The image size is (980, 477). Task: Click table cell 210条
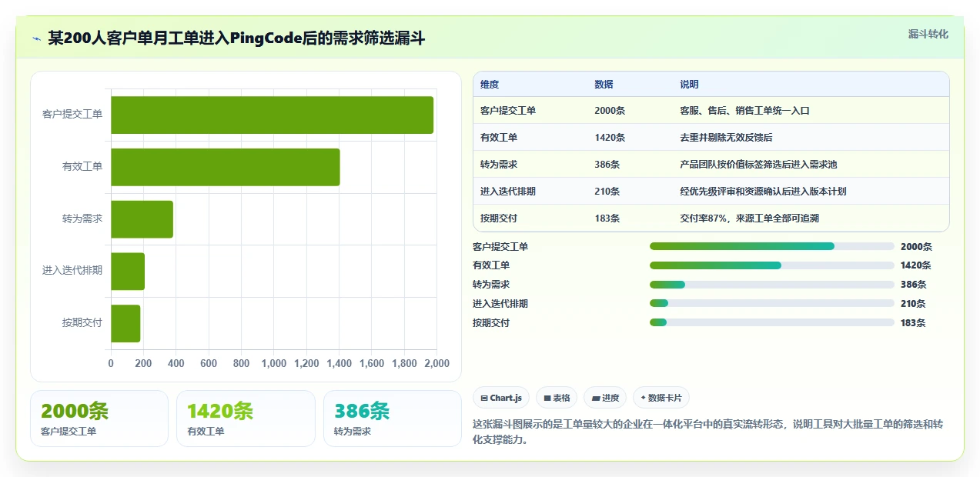[x=607, y=192]
